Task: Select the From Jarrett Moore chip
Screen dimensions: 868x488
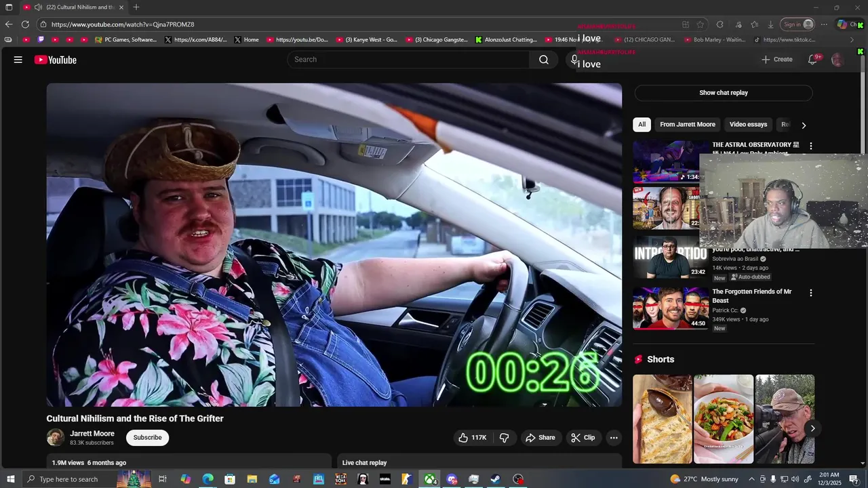Action: coord(688,125)
